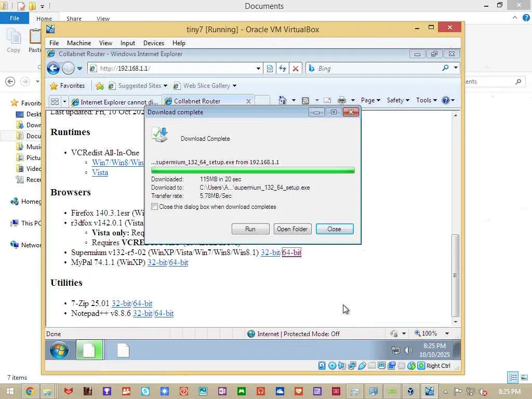The image size is (532, 399).
Task: Click the Open Folder button
Action: [292, 229]
